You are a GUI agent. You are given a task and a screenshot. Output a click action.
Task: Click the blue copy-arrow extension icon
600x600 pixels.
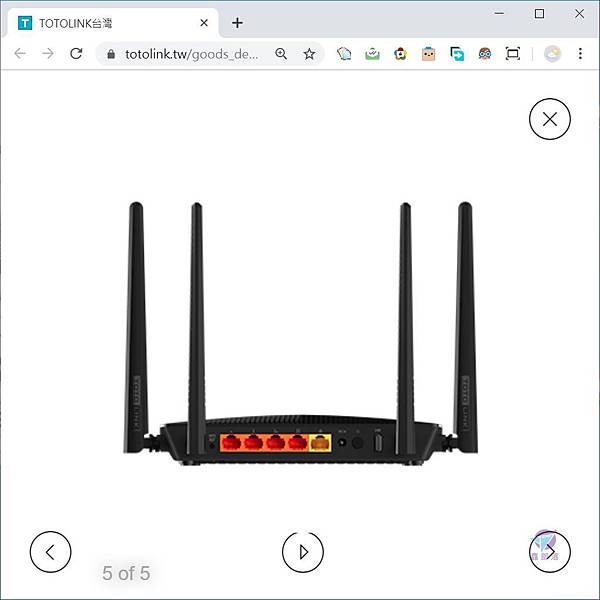click(x=457, y=54)
